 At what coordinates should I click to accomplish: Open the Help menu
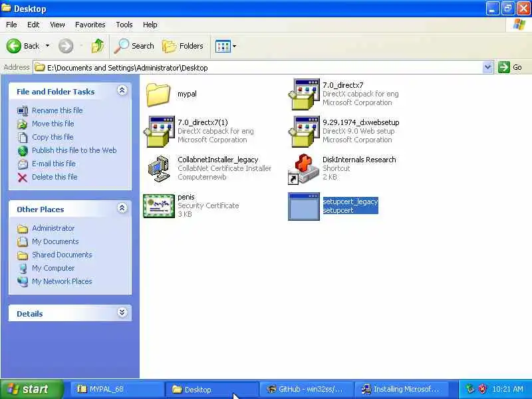pos(150,25)
